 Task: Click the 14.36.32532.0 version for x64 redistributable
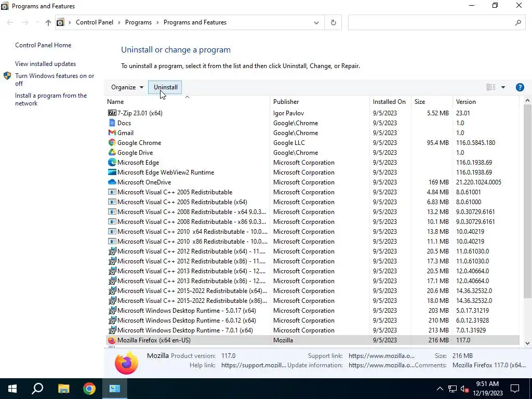tap(474, 291)
